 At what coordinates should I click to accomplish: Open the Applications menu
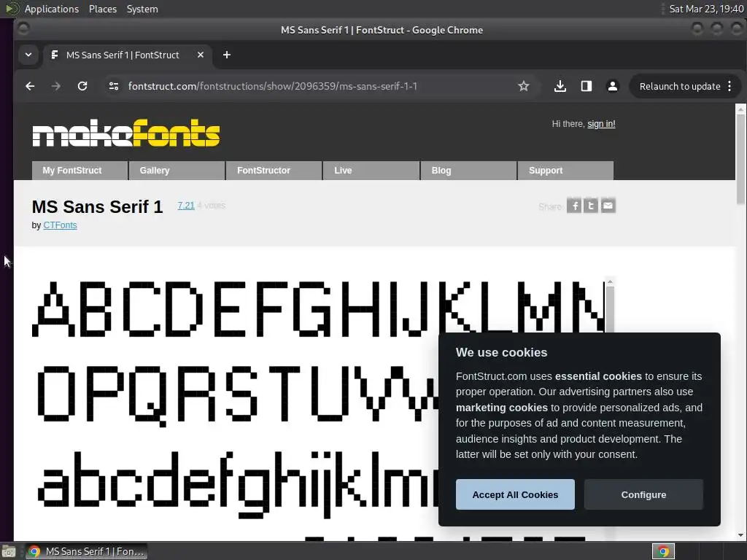click(52, 9)
